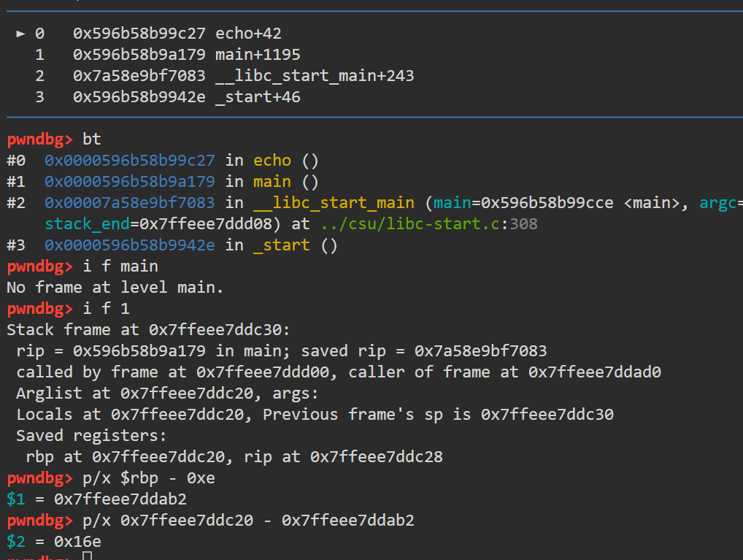The width and height of the screenshot is (743, 560).
Task: Click the terminal cursor block at bottom
Action: [x=87, y=556]
